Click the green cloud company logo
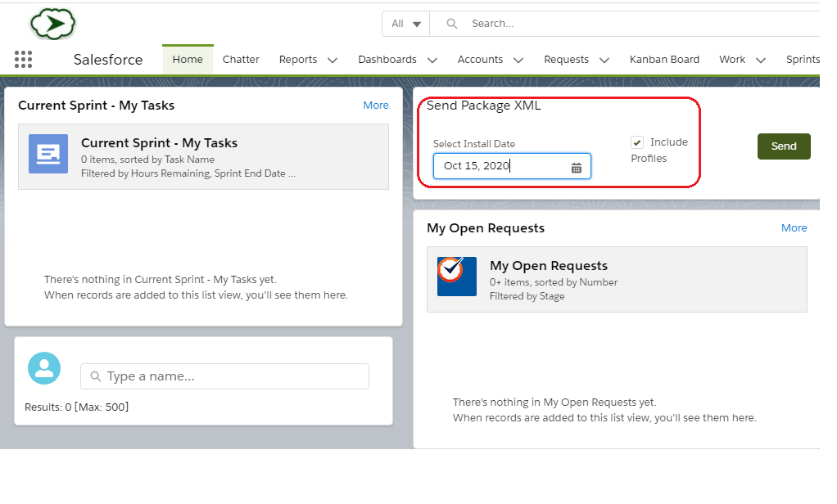Viewport: 837px width, 504px height. tap(52, 24)
